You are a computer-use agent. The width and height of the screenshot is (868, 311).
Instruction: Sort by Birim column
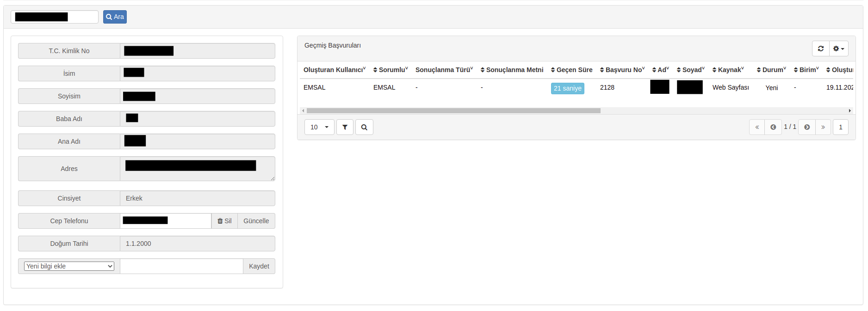coord(806,70)
